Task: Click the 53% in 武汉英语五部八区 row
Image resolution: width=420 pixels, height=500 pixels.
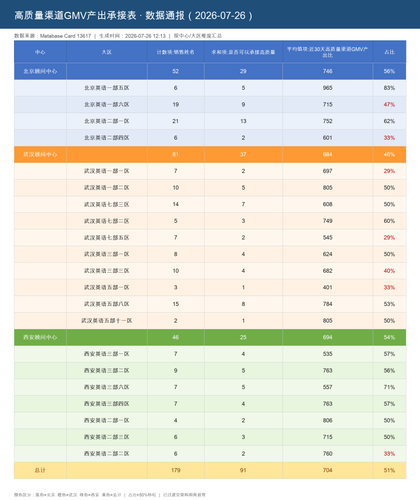Action: [x=389, y=304]
